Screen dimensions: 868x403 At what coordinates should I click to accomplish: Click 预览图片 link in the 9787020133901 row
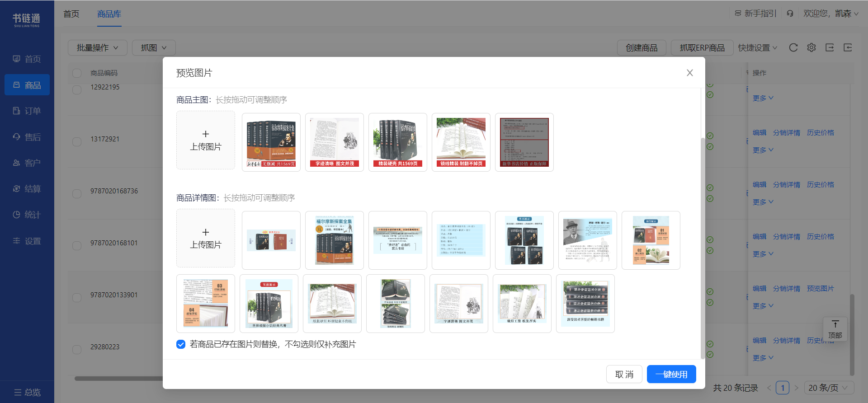point(821,288)
